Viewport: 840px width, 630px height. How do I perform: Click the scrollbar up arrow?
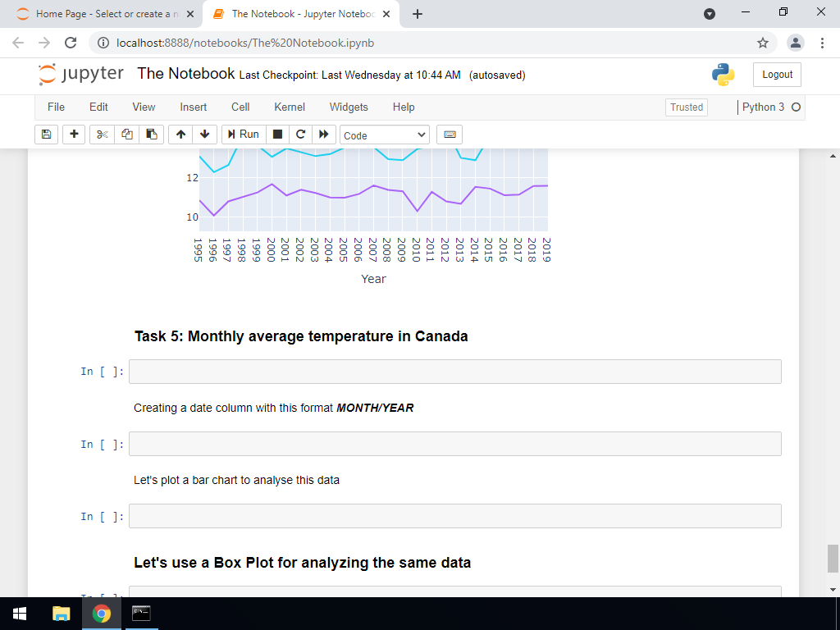[833, 156]
